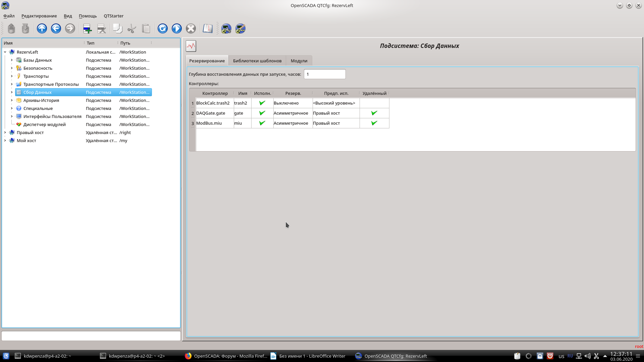644x362 pixels.
Task: Click the Refresh page toolbar icon
Action: click(x=163, y=28)
